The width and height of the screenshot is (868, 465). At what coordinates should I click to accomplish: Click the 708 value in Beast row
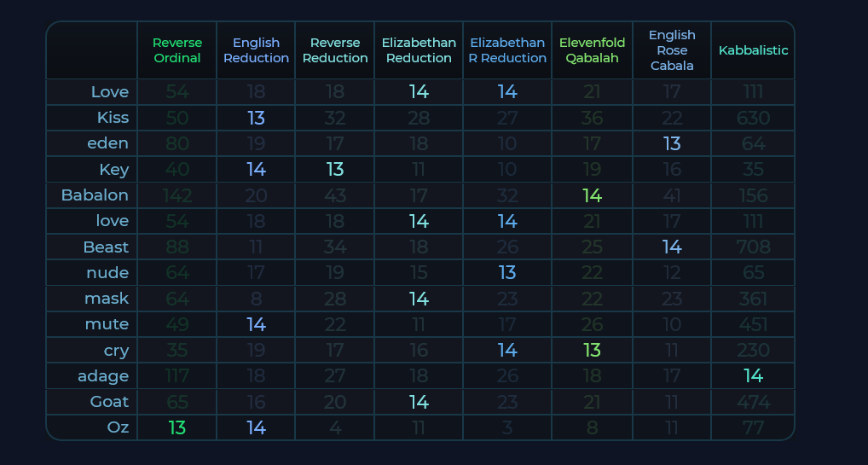pyautogui.click(x=754, y=247)
